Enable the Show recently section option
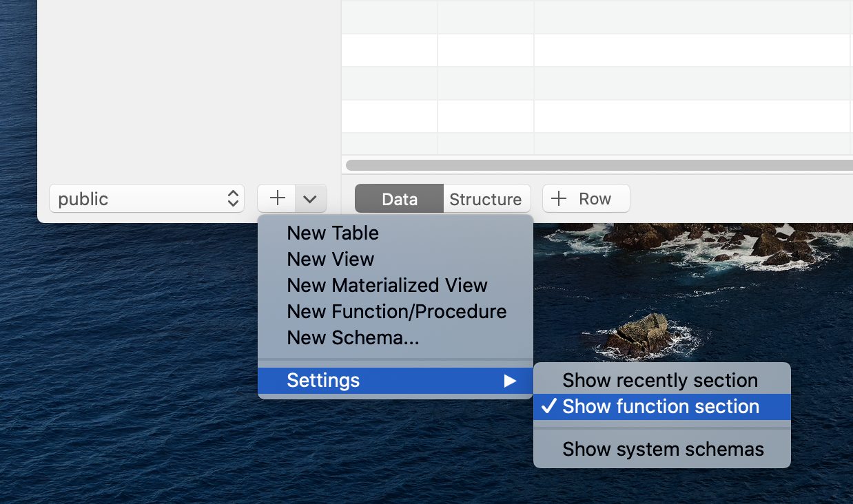The height and width of the screenshot is (504, 853). [x=659, y=380]
